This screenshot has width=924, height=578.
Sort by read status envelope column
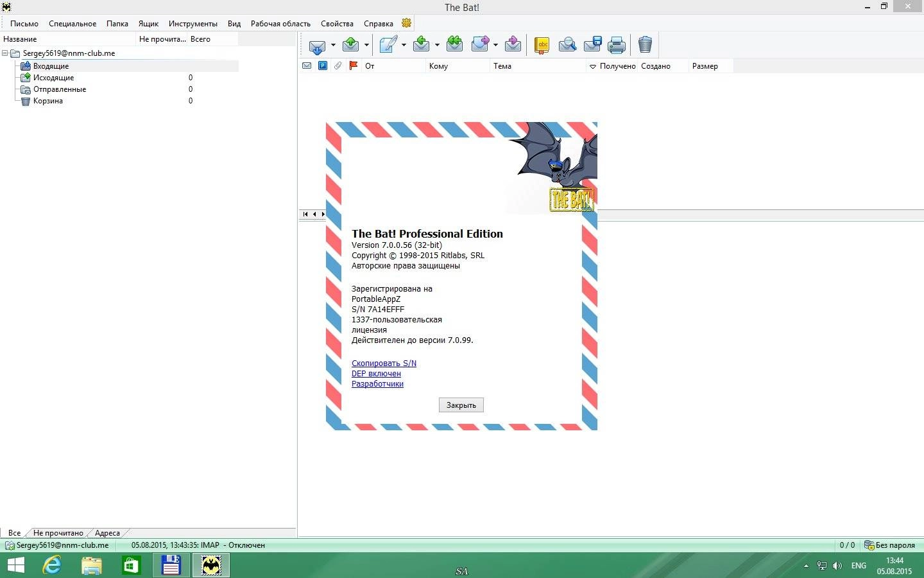coord(307,66)
